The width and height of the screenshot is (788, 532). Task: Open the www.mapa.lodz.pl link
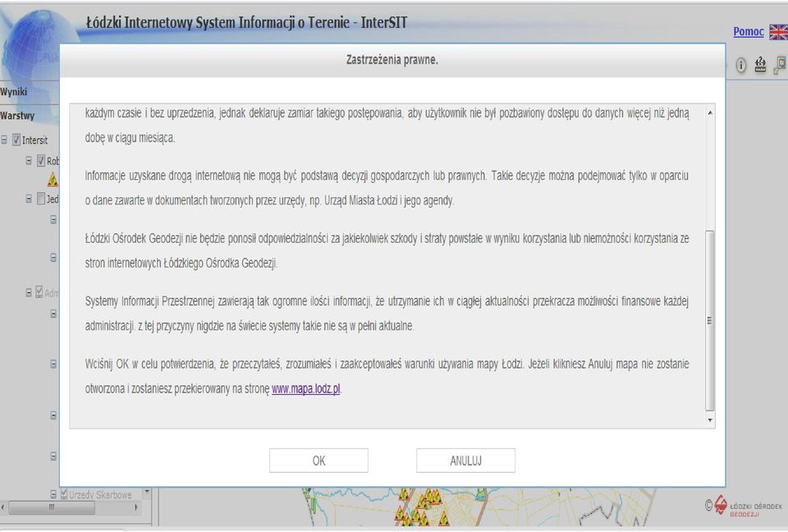coord(306,388)
